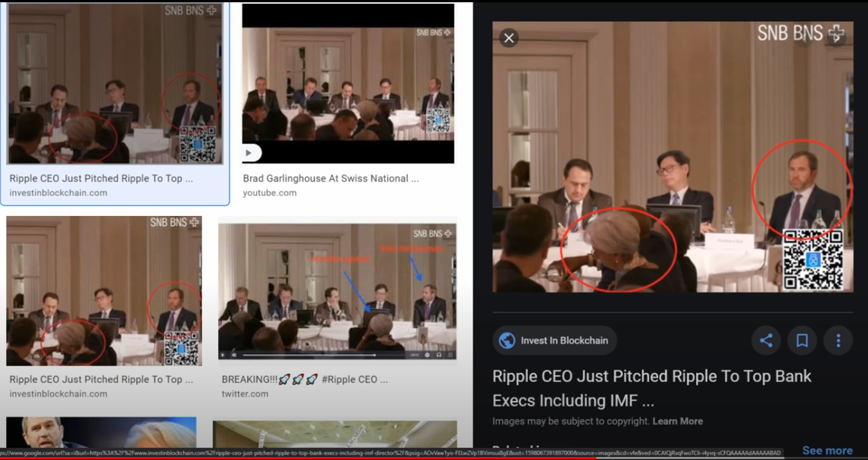Open Brad Garlinghouse At Swiss National result
This screenshot has height=460, width=868.
[330, 178]
